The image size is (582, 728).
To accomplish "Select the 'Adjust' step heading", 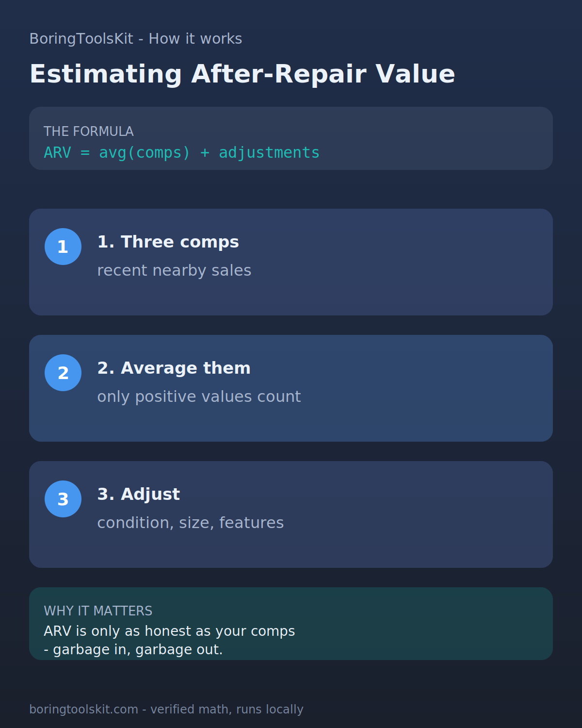I will tap(138, 494).
